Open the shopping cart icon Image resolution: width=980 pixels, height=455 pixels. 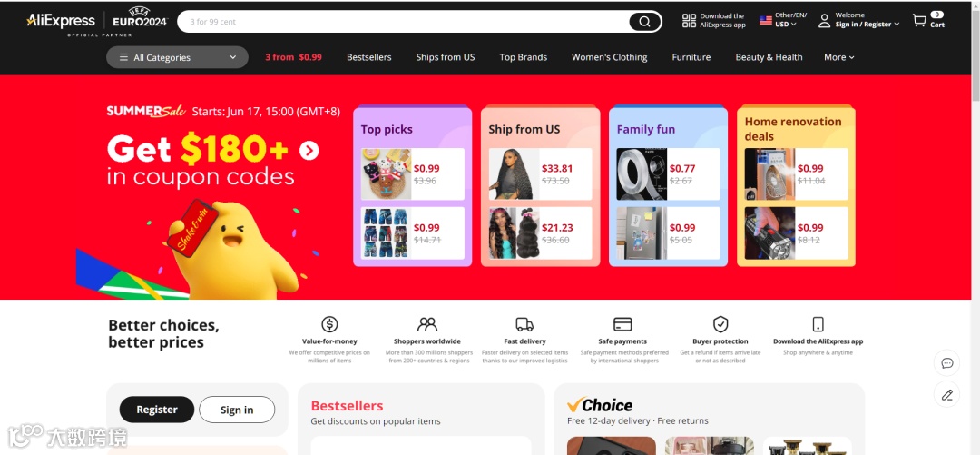click(918, 21)
